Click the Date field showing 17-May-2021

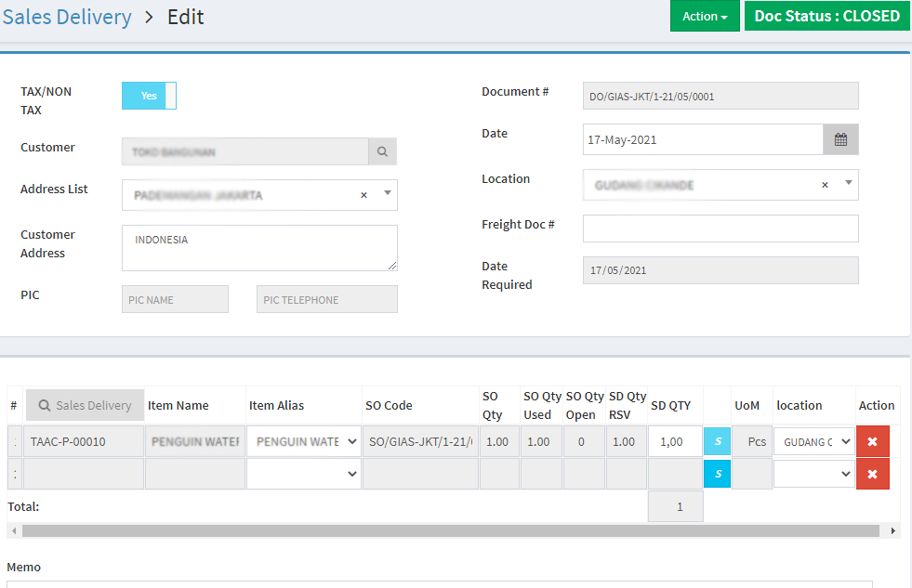703,139
